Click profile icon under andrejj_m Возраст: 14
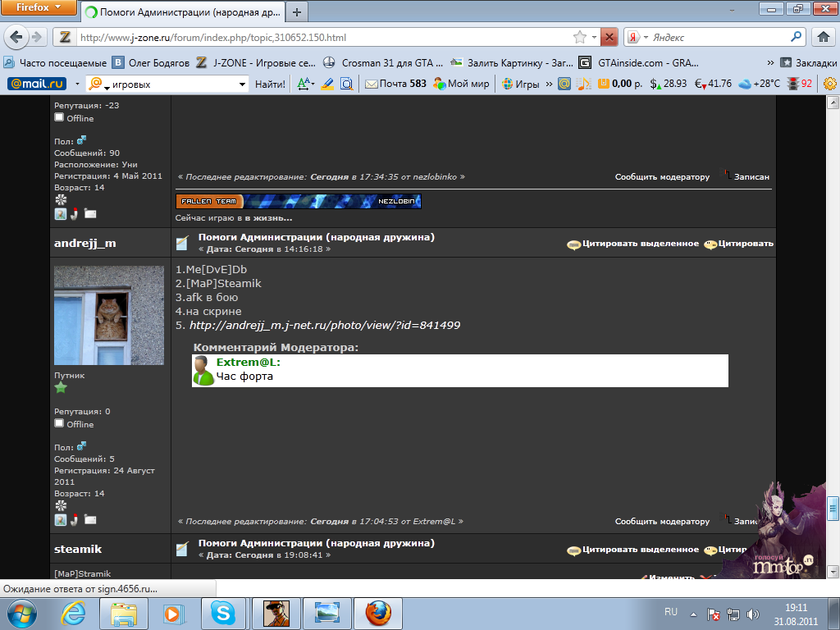The width and height of the screenshot is (840, 630). point(61,519)
